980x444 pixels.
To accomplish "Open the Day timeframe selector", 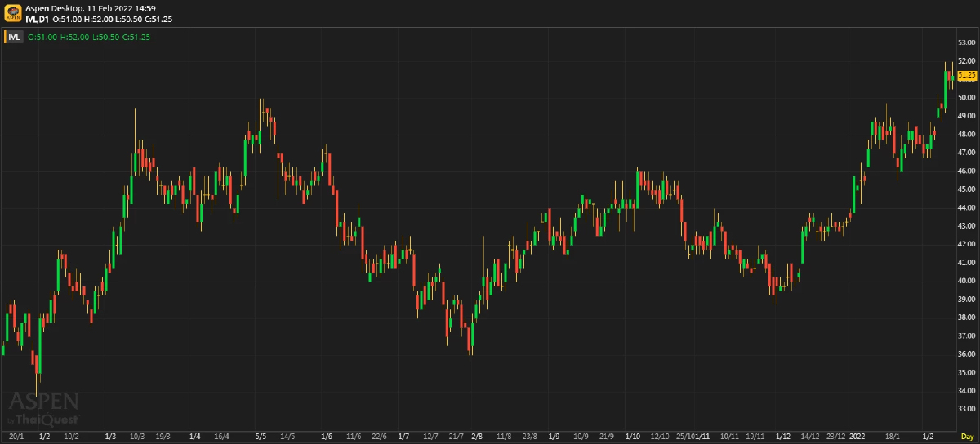I will pos(967,437).
